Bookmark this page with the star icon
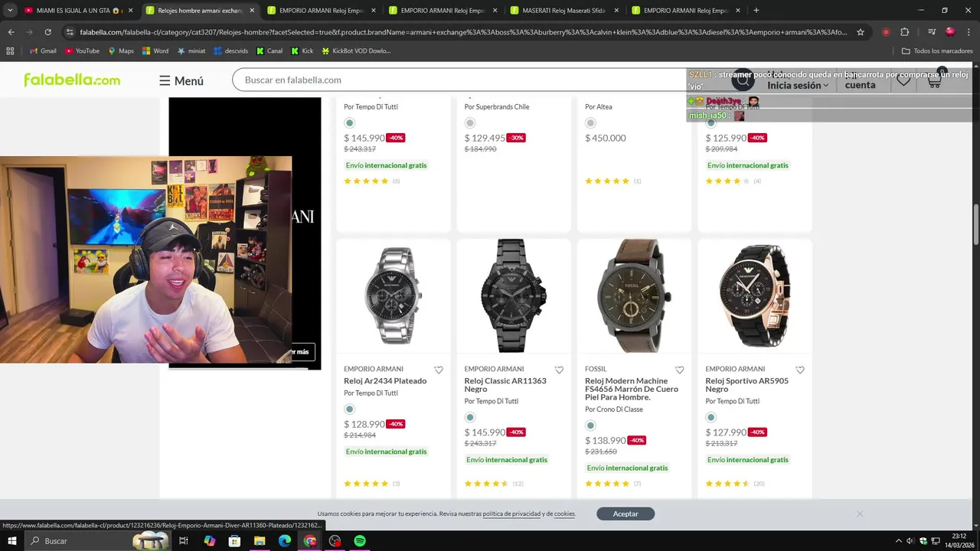980x551 pixels. tap(861, 32)
